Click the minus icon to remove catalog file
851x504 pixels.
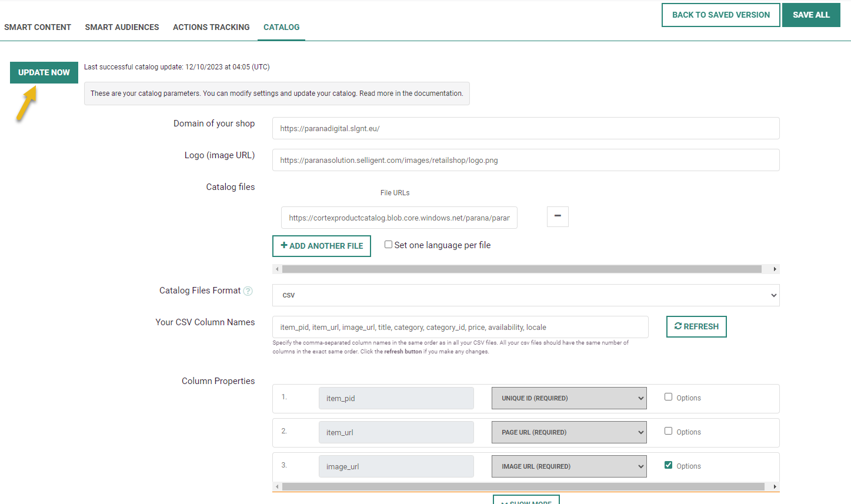[x=558, y=216]
